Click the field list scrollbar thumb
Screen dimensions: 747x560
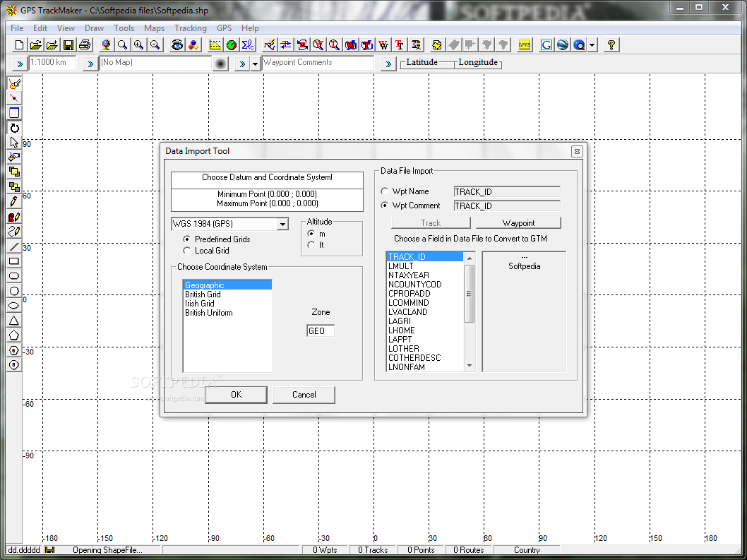point(470,294)
